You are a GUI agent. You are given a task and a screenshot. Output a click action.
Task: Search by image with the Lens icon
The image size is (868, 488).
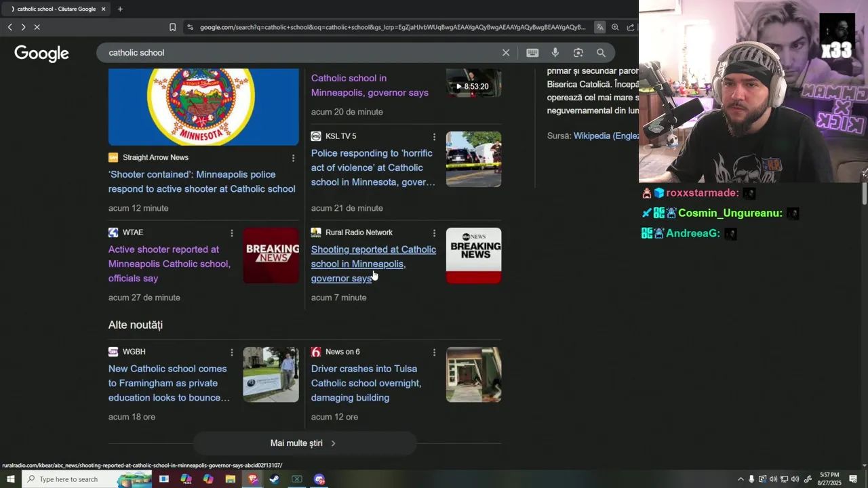(x=578, y=53)
